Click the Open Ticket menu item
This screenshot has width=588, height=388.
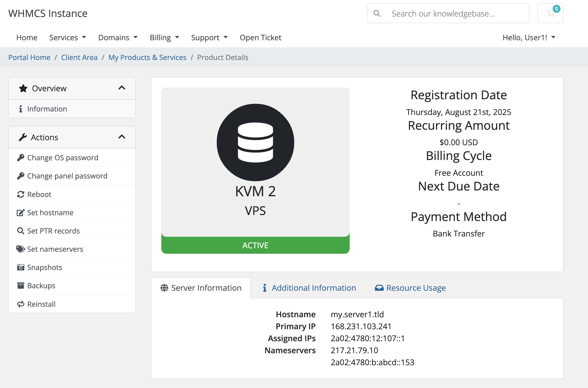point(260,37)
